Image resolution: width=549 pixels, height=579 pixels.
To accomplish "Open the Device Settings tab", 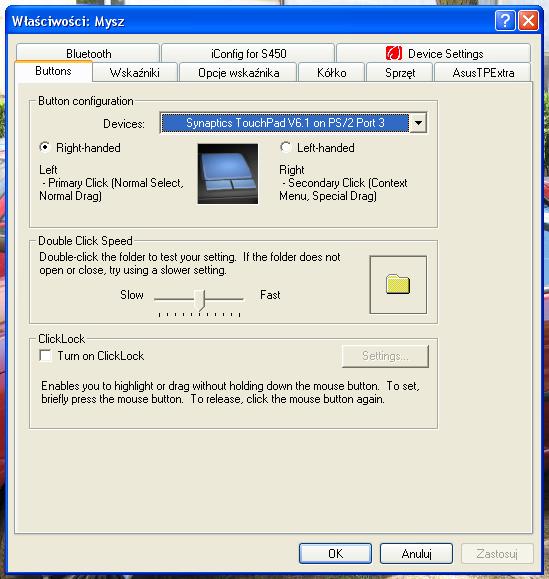I will pyautogui.click(x=434, y=54).
